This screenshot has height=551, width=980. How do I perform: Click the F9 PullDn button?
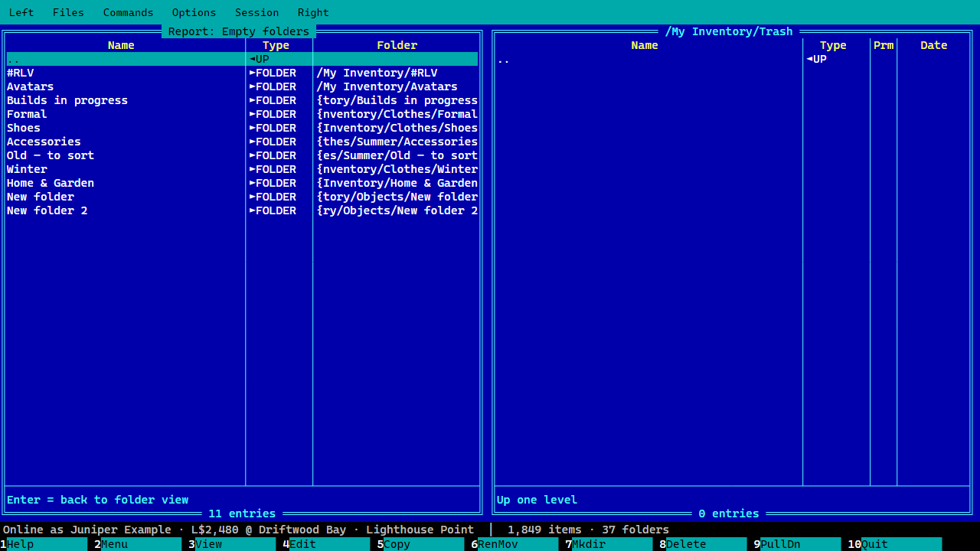click(797, 544)
